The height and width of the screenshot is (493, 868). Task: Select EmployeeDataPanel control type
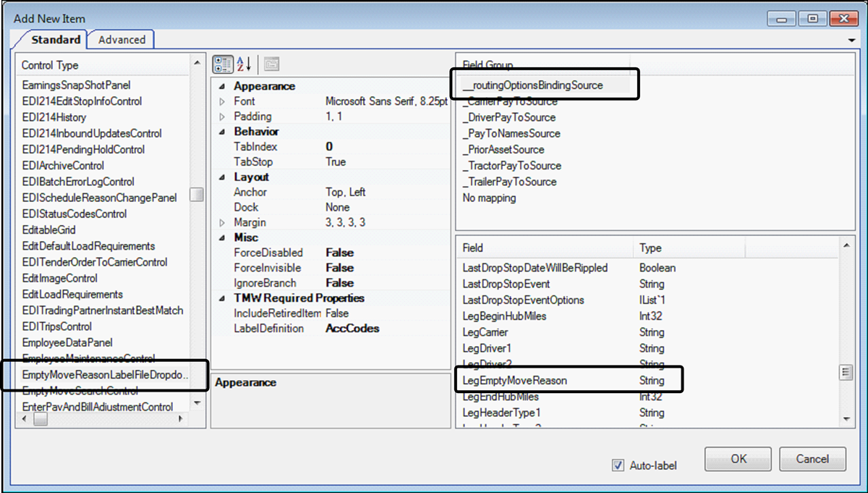click(x=67, y=342)
